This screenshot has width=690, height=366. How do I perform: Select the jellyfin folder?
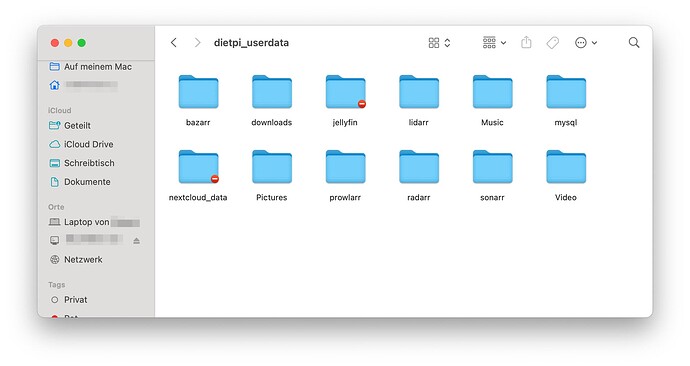[x=345, y=100]
